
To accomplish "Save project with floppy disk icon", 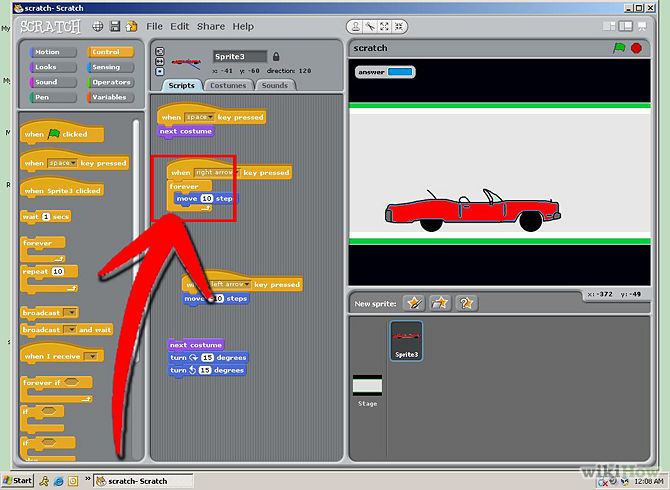I will [x=115, y=26].
